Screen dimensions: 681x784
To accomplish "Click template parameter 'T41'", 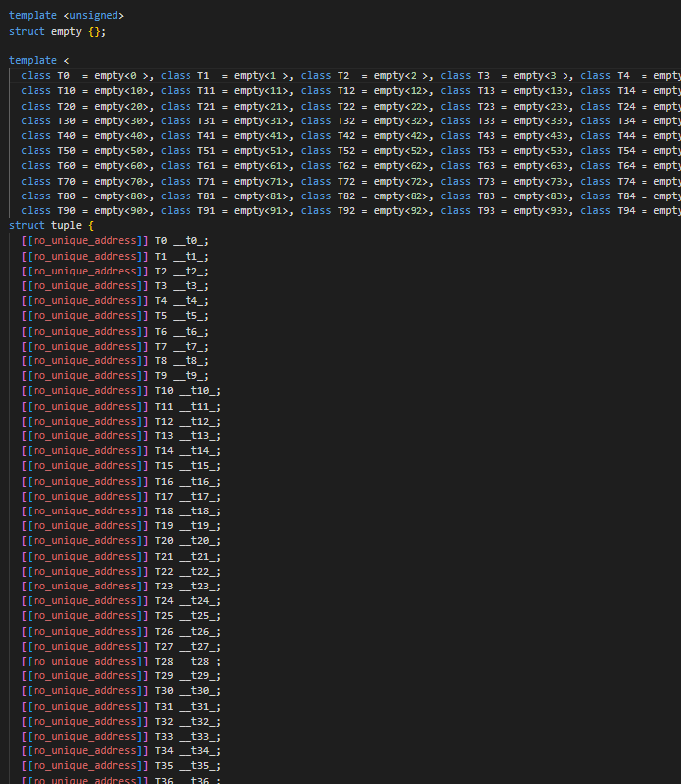I will pos(206,135).
